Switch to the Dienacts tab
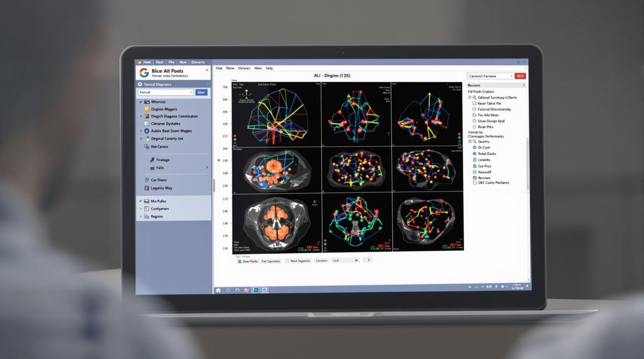The width and height of the screenshot is (644, 359). point(198,62)
